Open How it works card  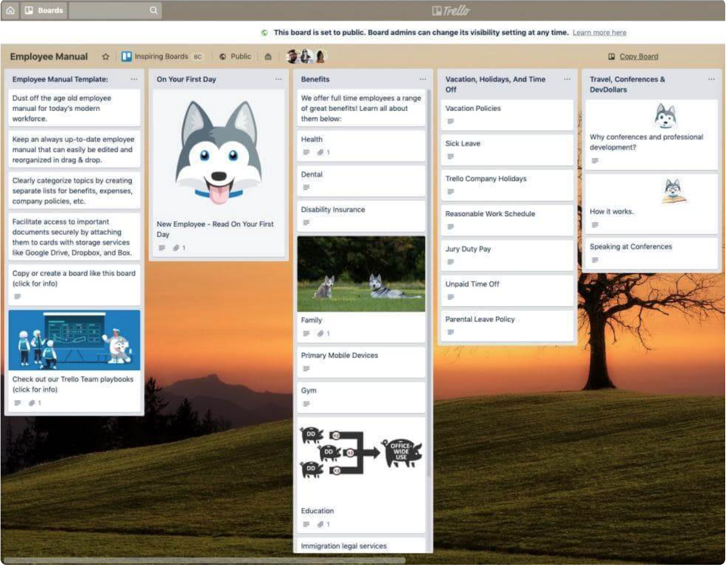[x=651, y=203]
